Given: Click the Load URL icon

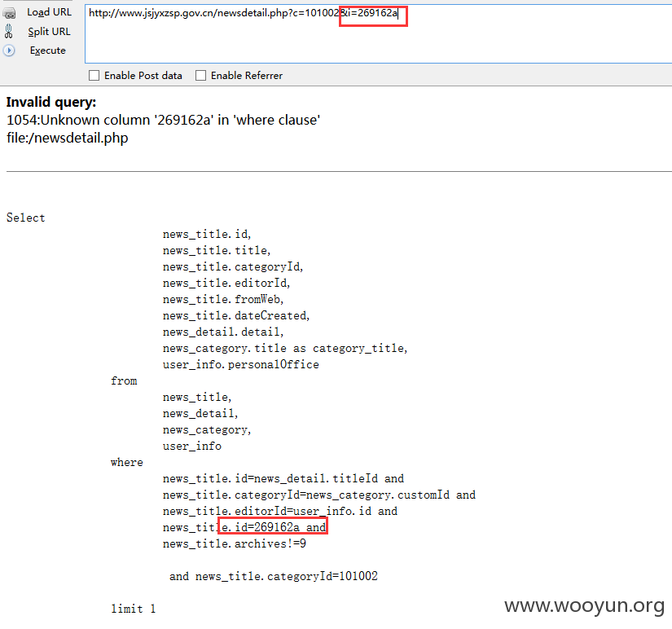Looking at the screenshot, I should coord(9,13).
